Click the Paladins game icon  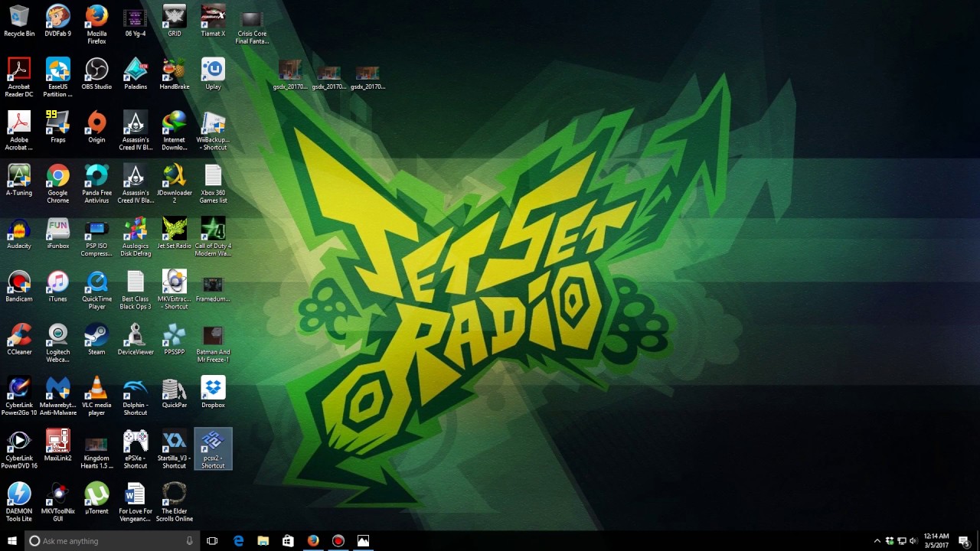(x=136, y=74)
